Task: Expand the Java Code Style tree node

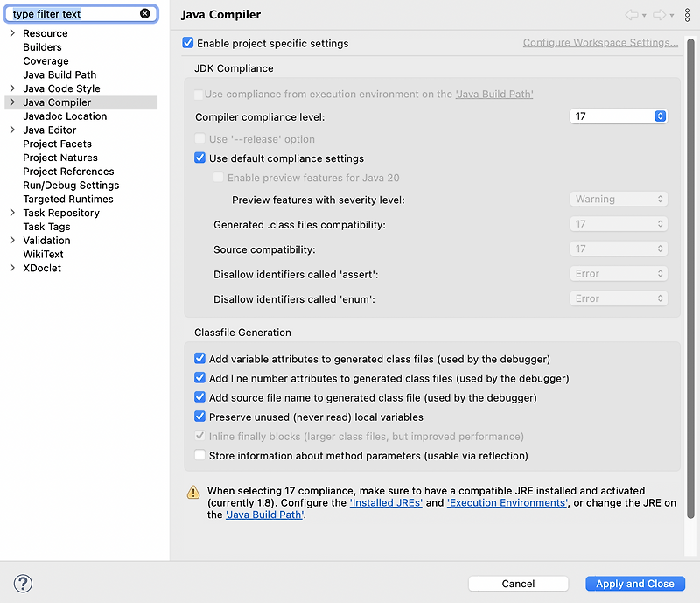Action: pyautogui.click(x=11, y=88)
